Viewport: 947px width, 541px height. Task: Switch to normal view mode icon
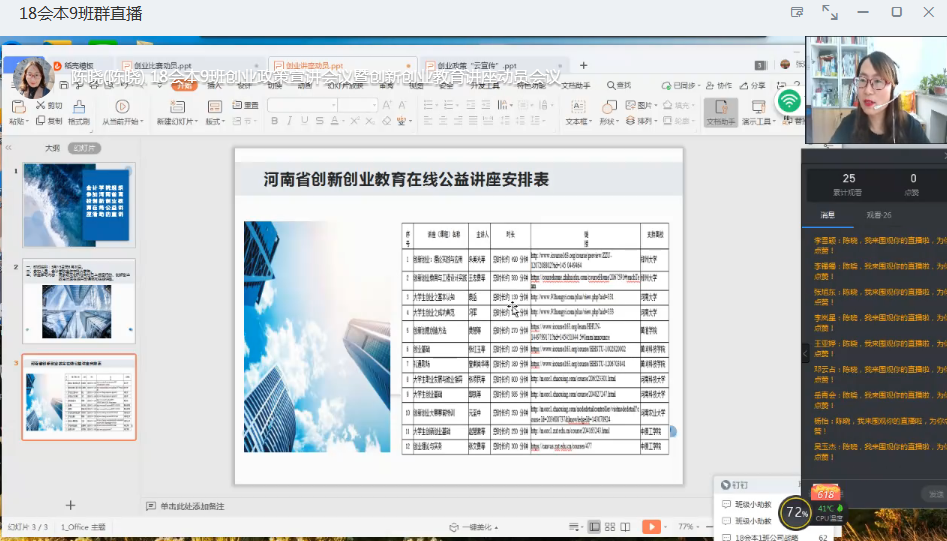click(594, 526)
